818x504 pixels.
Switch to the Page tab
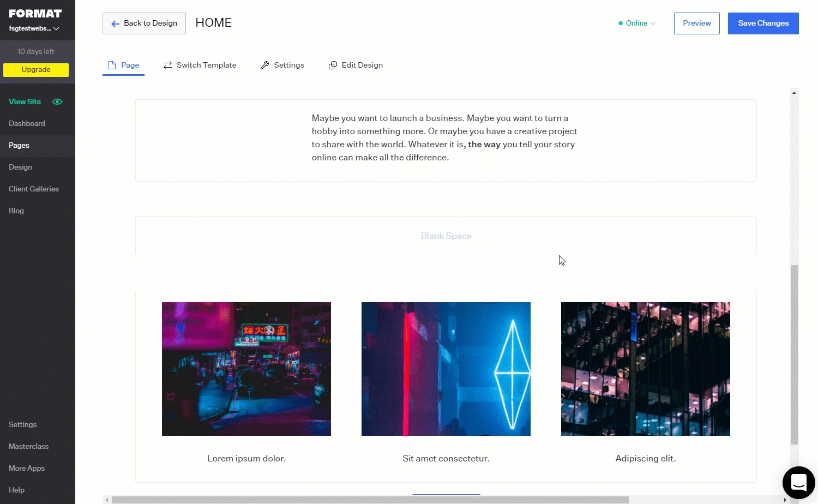pos(130,65)
